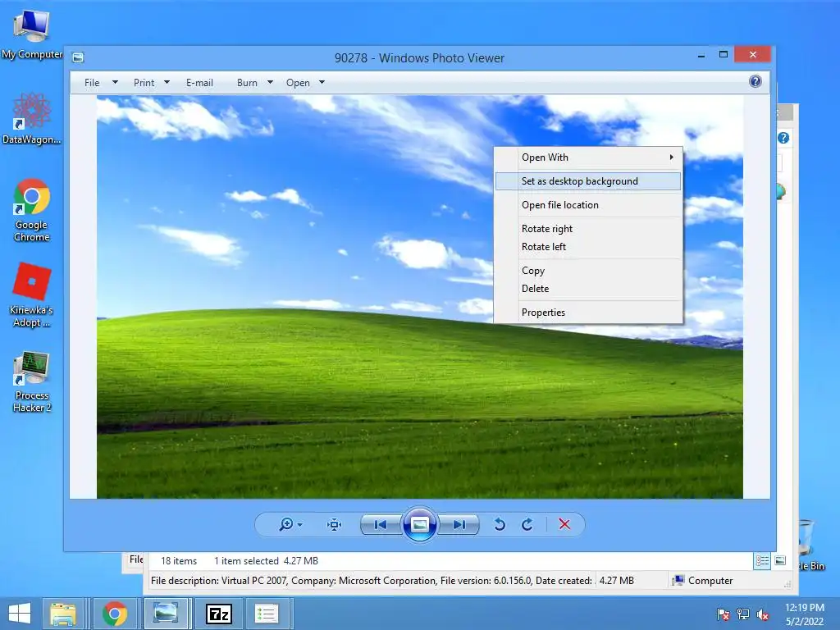The width and height of the screenshot is (840, 630).
Task: Expand the Print dropdown arrow
Action: tap(167, 83)
